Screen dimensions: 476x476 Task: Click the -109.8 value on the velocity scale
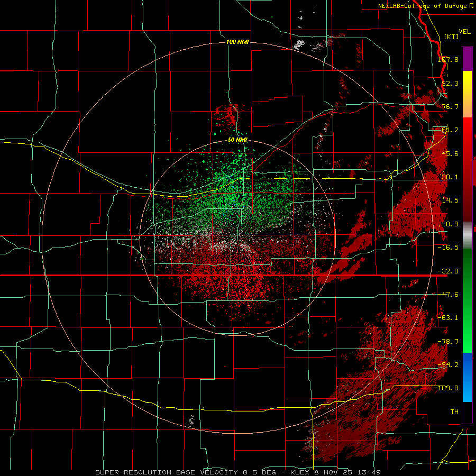pos(446,388)
